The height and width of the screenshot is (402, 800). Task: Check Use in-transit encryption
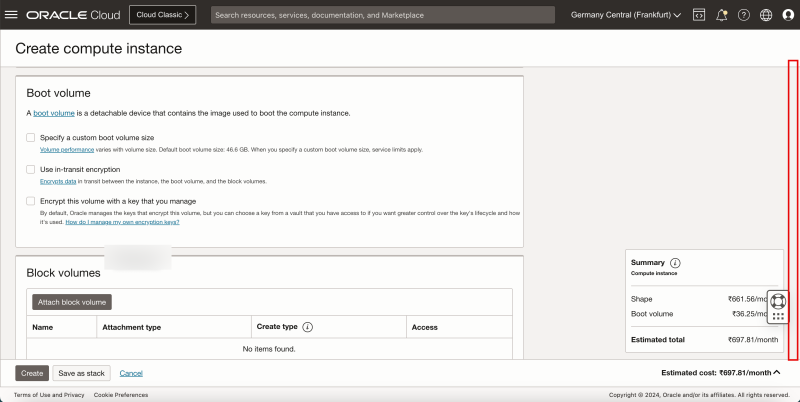click(x=31, y=169)
